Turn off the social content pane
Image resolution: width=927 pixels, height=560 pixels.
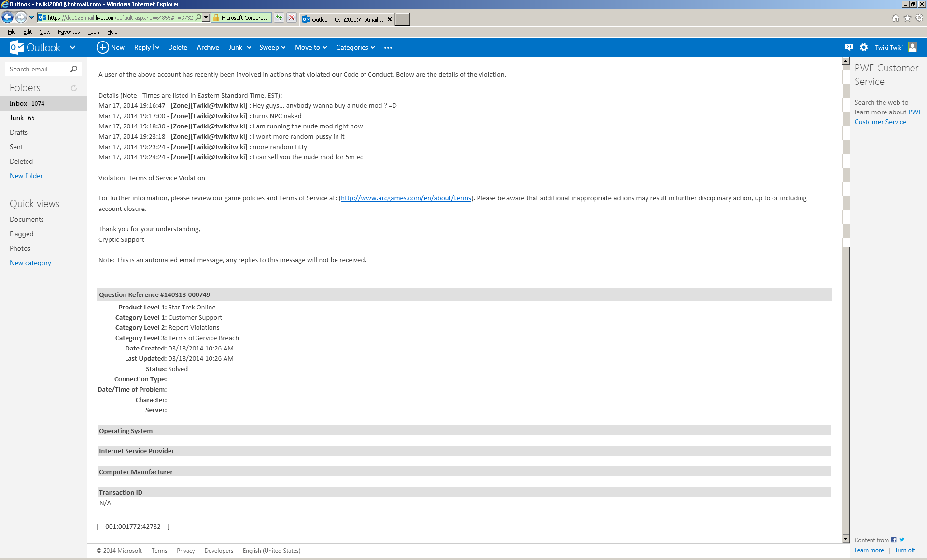[904, 550]
